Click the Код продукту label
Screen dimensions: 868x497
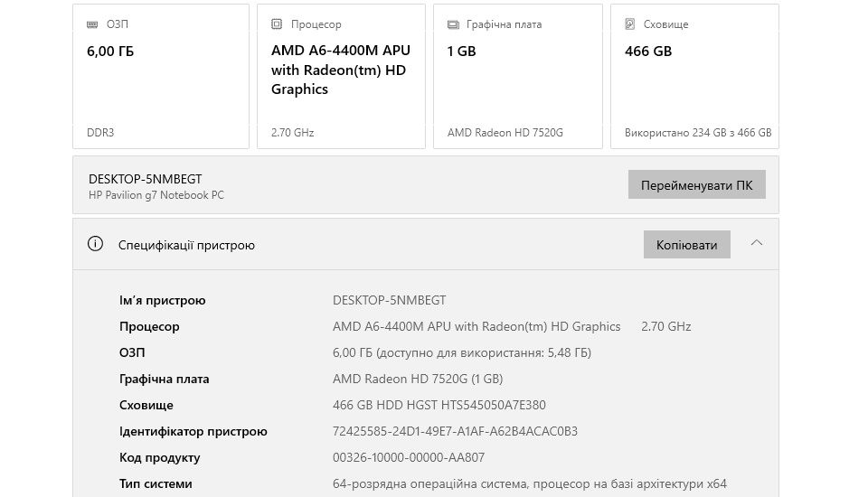[159, 458]
